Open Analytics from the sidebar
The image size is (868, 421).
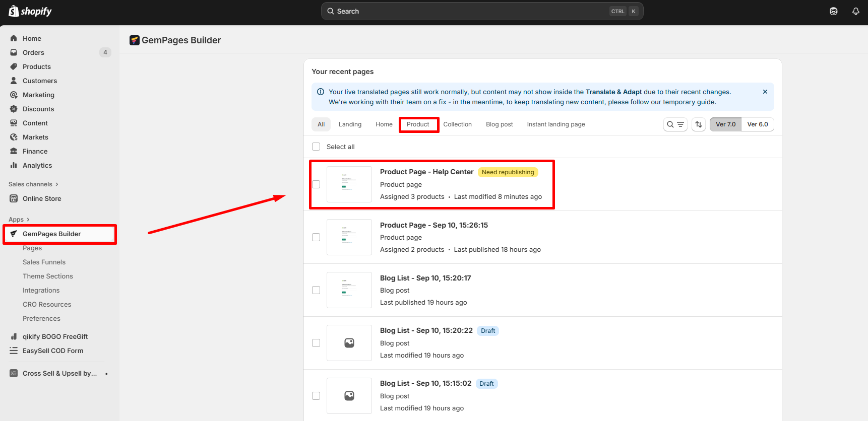37,165
